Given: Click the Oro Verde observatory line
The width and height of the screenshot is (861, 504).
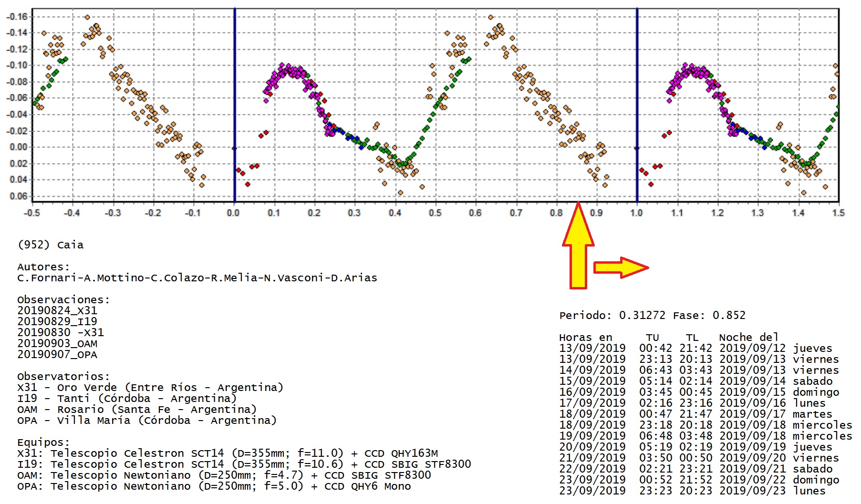Looking at the screenshot, I should pos(150,387).
